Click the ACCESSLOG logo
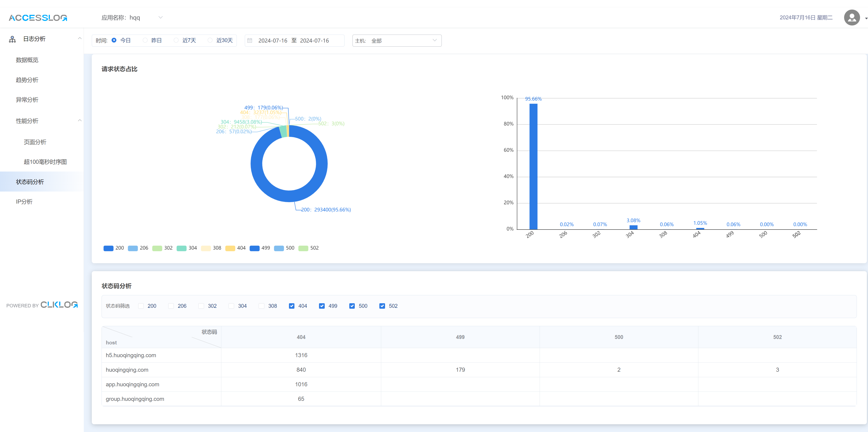 pos(38,18)
